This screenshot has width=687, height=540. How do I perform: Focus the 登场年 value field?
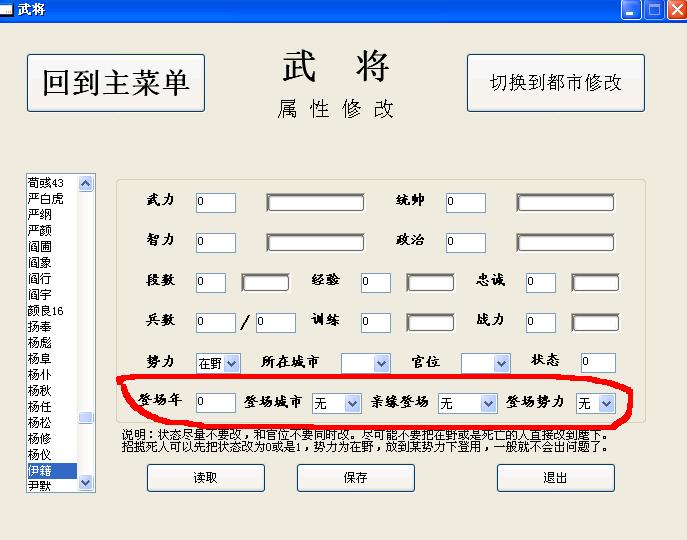(x=216, y=403)
